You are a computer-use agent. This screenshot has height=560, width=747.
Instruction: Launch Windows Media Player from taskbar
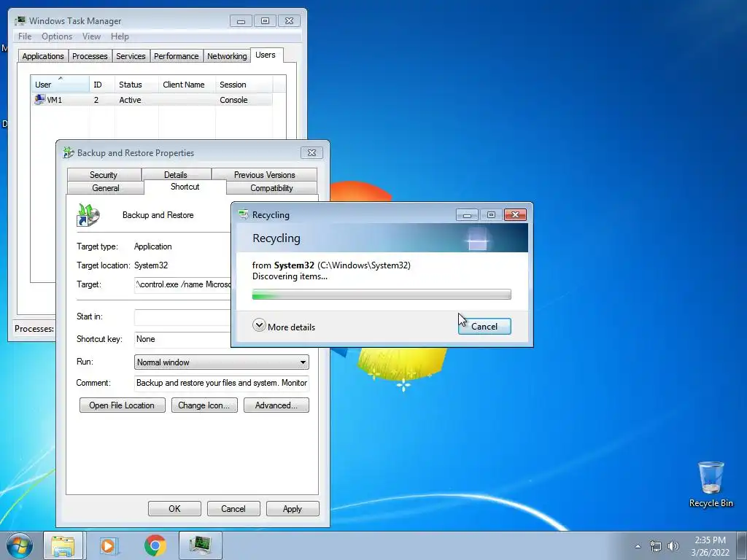click(108, 545)
